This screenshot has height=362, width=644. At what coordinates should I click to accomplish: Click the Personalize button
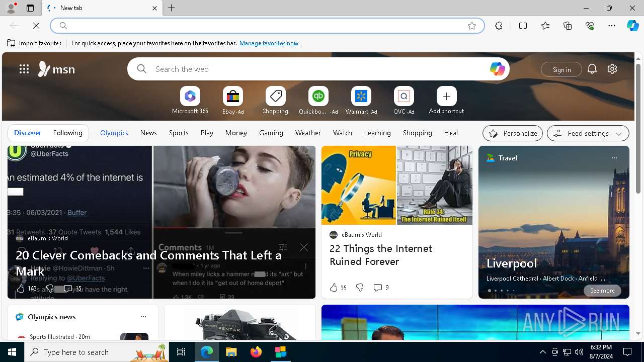click(x=513, y=133)
